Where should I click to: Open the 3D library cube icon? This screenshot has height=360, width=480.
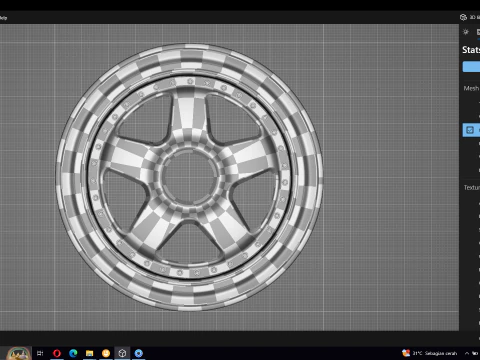[x=463, y=17]
